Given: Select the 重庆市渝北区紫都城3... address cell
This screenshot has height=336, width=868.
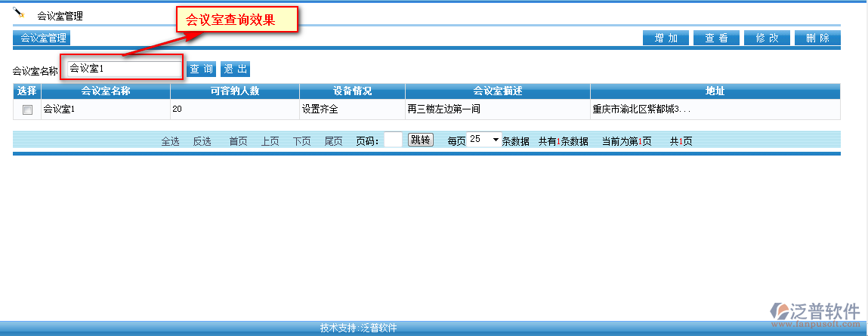Looking at the screenshot, I should (715, 109).
